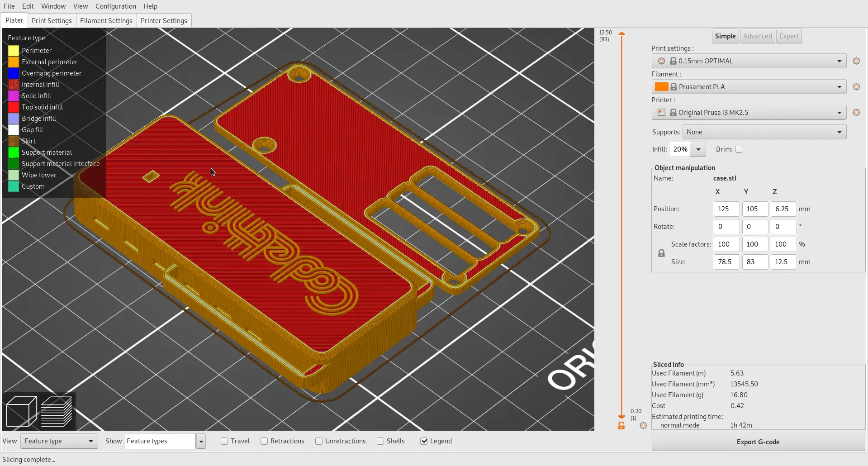Click the bottom layer slider handle
868x466 pixels.
coord(622,417)
